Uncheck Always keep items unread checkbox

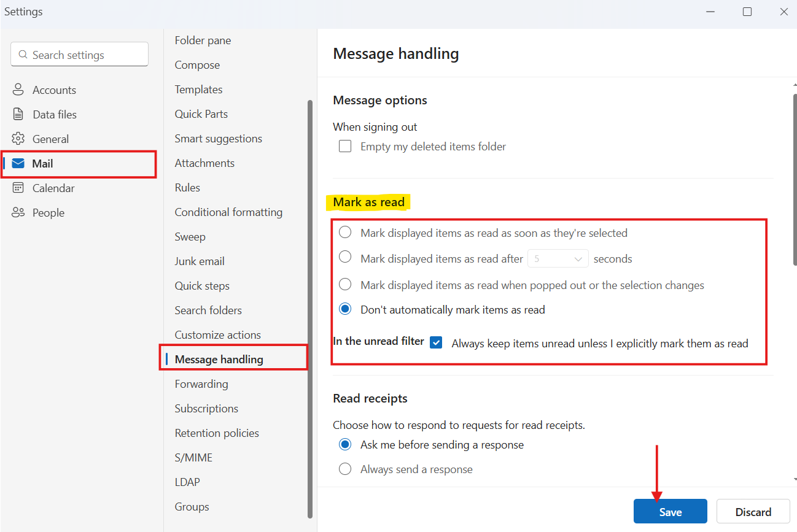pos(436,343)
